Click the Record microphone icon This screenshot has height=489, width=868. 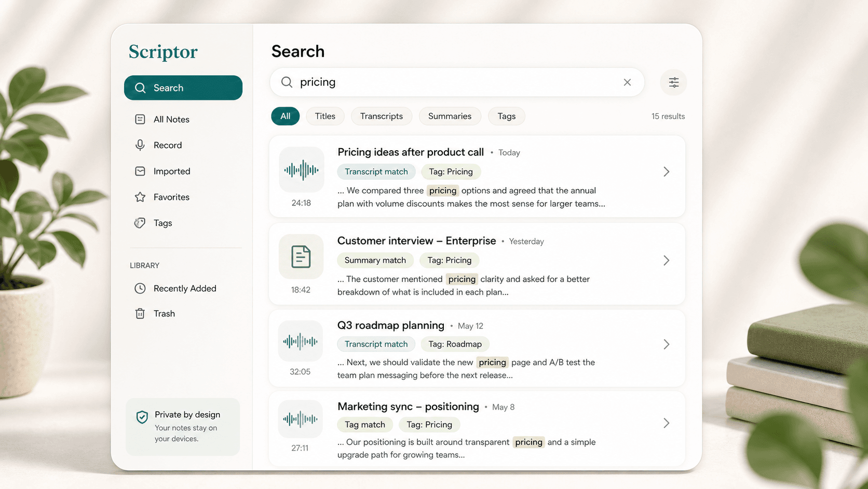pos(140,145)
